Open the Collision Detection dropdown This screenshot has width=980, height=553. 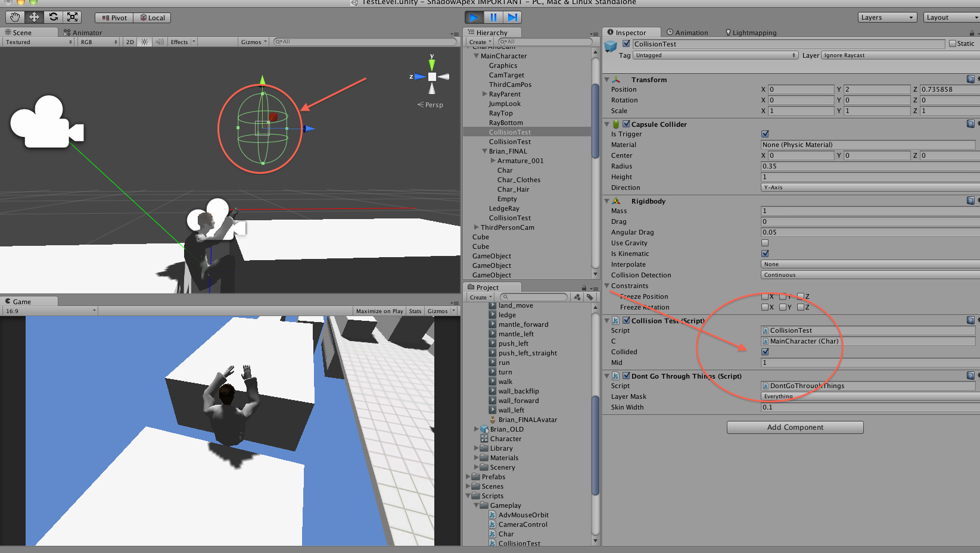pos(870,275)
